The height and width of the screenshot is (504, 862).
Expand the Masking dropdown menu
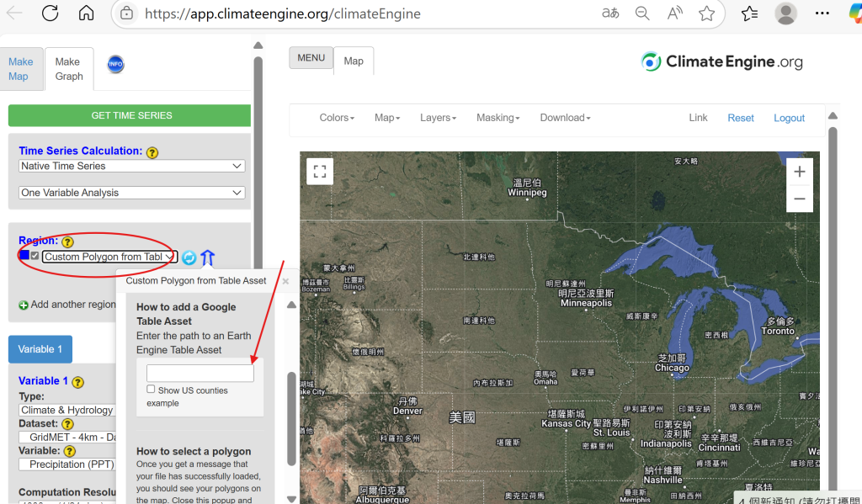[x=498, y=118]
